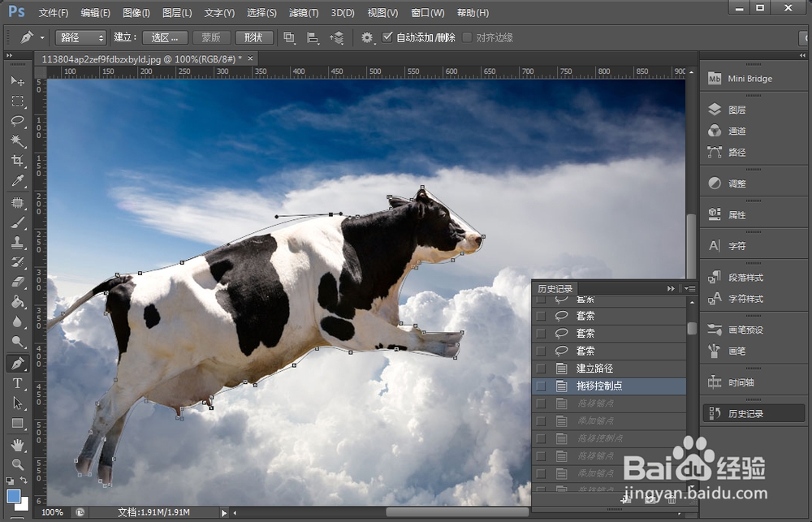
Task: Click the 蒙版 button
Action: 211,37
